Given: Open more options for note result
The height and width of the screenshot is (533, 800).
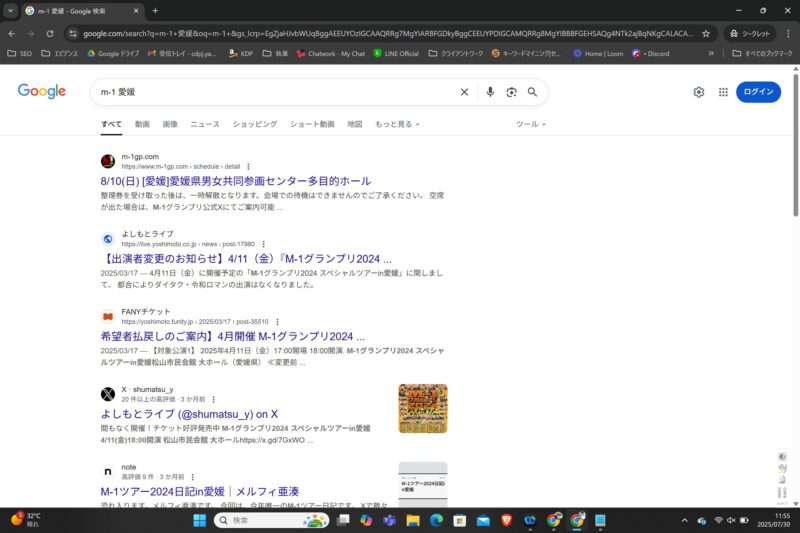Looking at the screenshot, I should tap(192, 477).
